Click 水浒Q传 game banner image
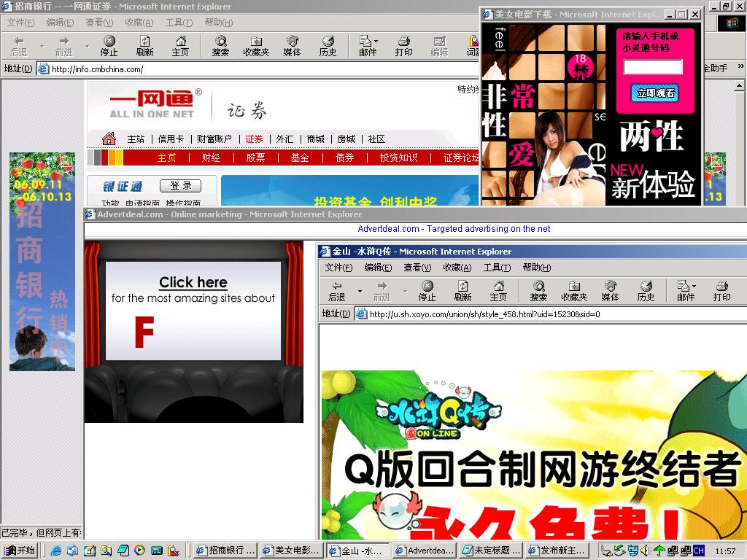Image resolution: width=747 pixels, height=560 pixels. [x=534, y=455]
